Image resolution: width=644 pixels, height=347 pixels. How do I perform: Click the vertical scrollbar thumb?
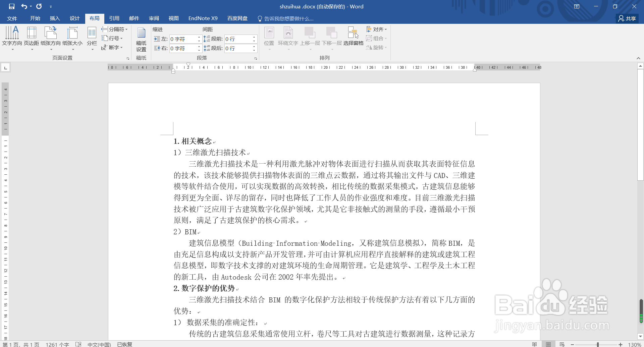pyautogui.click(x=640, y=125)
